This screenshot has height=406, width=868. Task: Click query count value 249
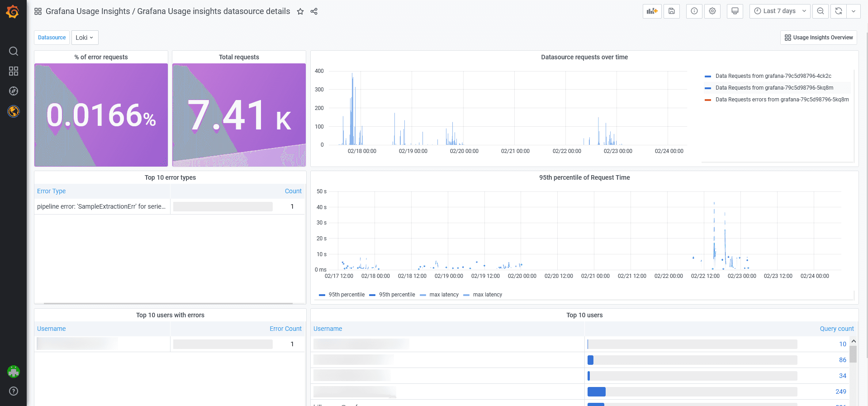pos(841,392)
